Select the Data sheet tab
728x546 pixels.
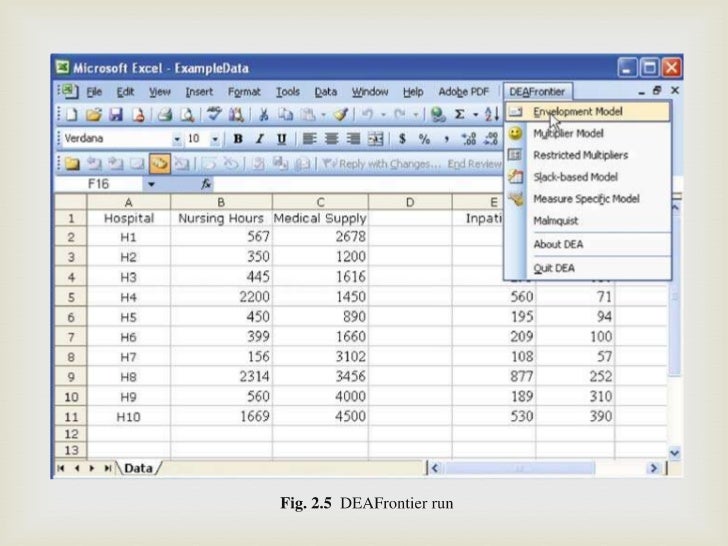coord(138,468)
